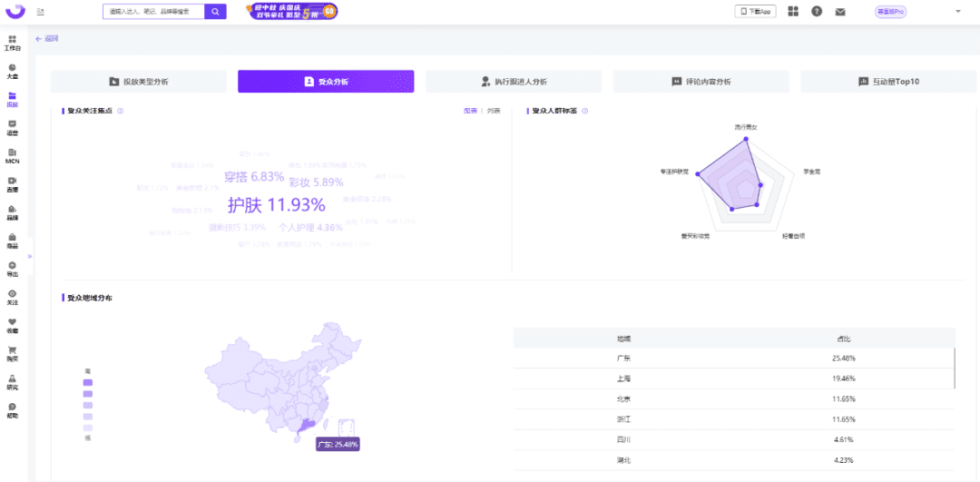
Task: Click the 占比 column header
Action: pos(844,339)
